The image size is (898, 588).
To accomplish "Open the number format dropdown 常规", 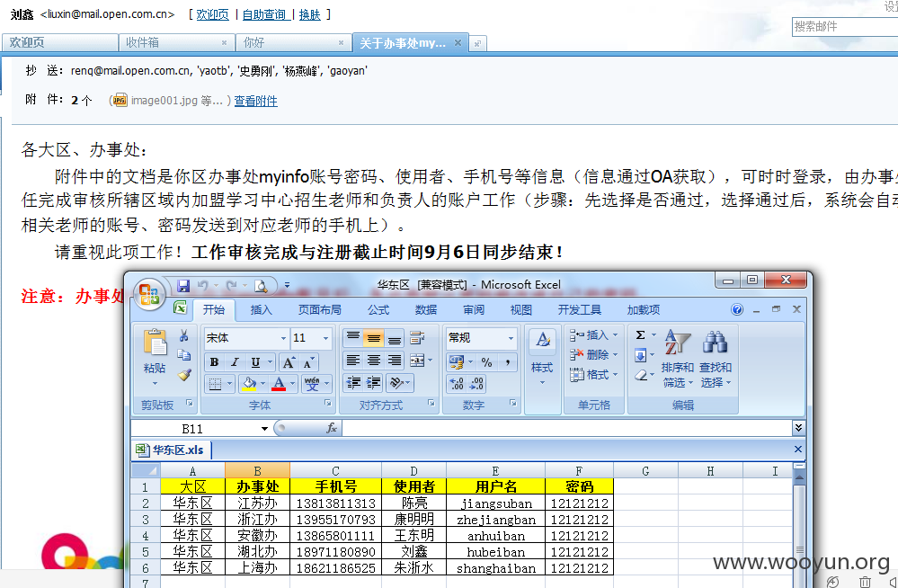I will (511, 338).
